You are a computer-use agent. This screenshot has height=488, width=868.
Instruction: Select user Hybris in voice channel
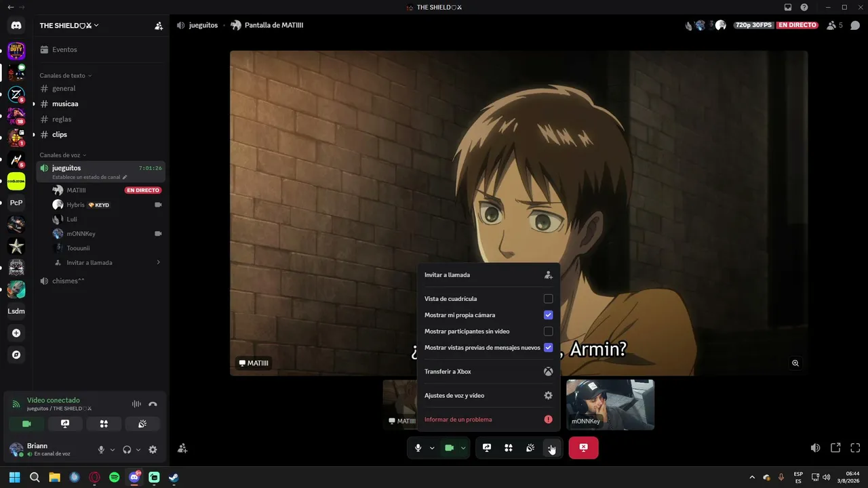[x=107, y=205]
